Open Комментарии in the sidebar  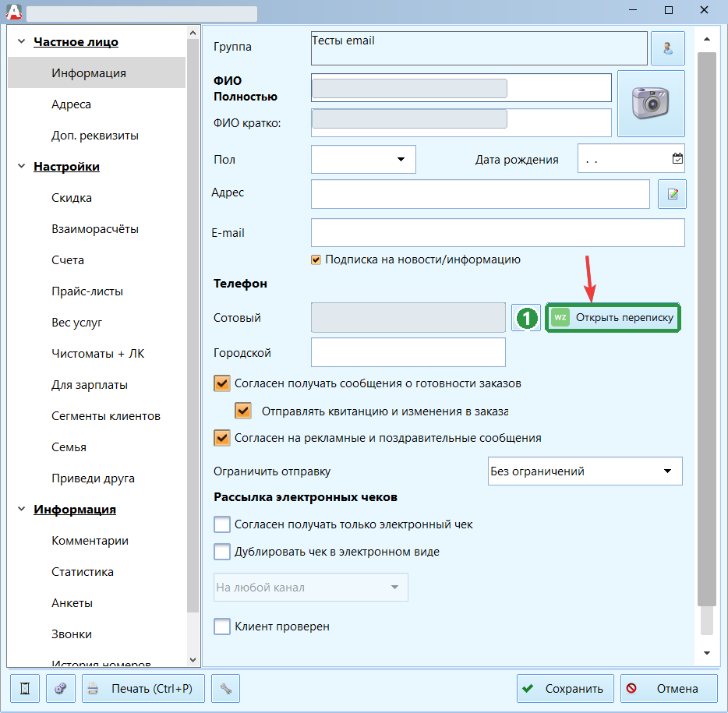[90, 541]
